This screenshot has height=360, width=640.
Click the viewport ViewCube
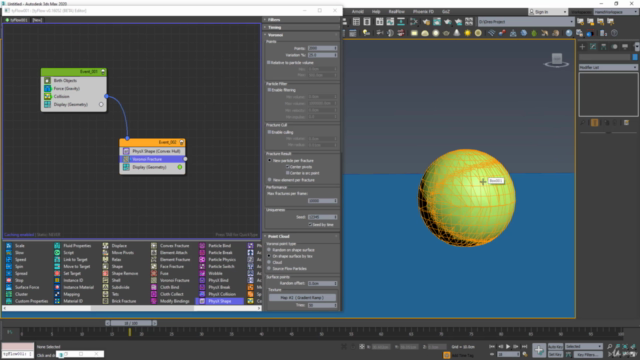(557, 60)
